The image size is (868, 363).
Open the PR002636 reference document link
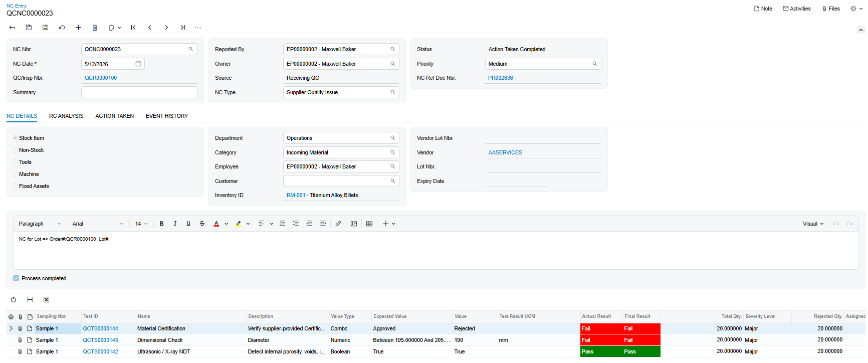pos(501,78)
